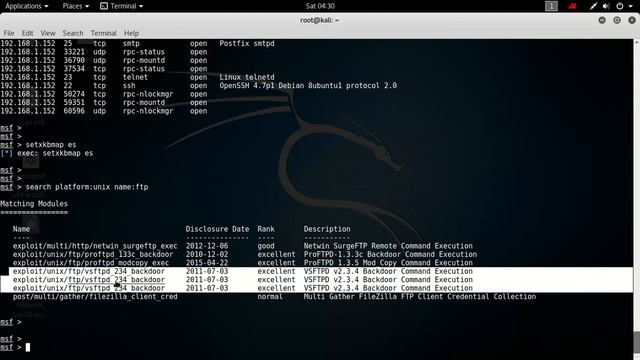
Task: Click 'ssh' service in port 22 row
Action: (x=129, y=86)
